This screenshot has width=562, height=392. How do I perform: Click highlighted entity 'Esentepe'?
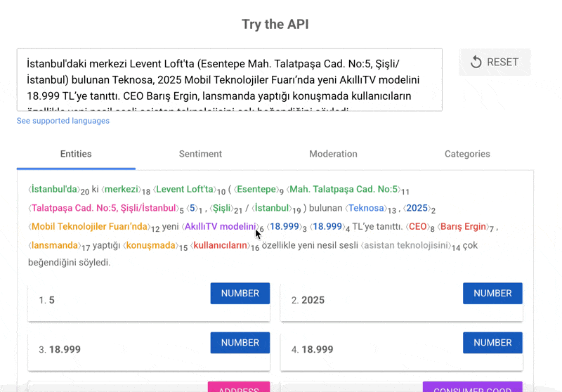[256, 189]
